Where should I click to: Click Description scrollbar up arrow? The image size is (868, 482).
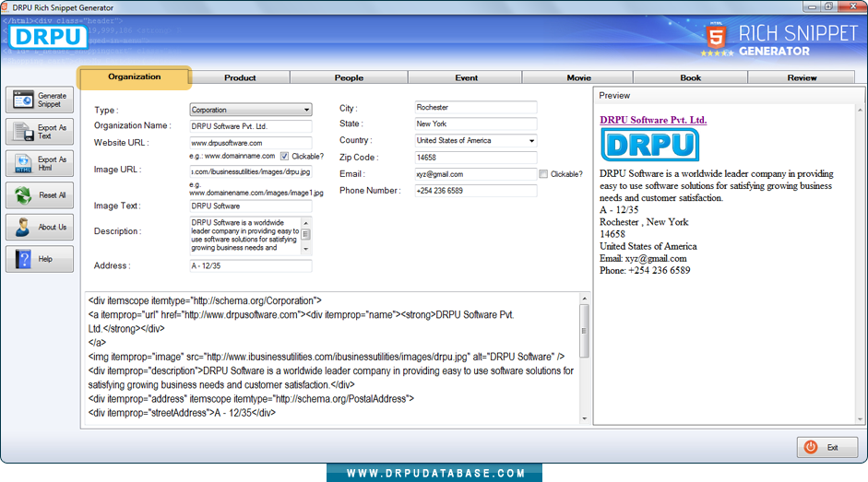click(306, 222)
